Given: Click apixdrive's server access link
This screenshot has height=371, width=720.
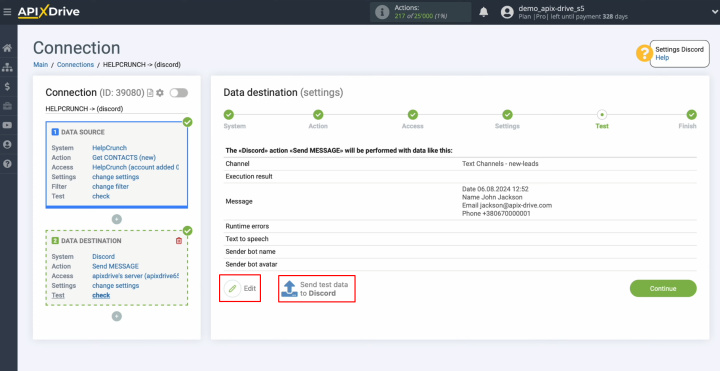Looking at the screenshot, I should pos(135,276).
